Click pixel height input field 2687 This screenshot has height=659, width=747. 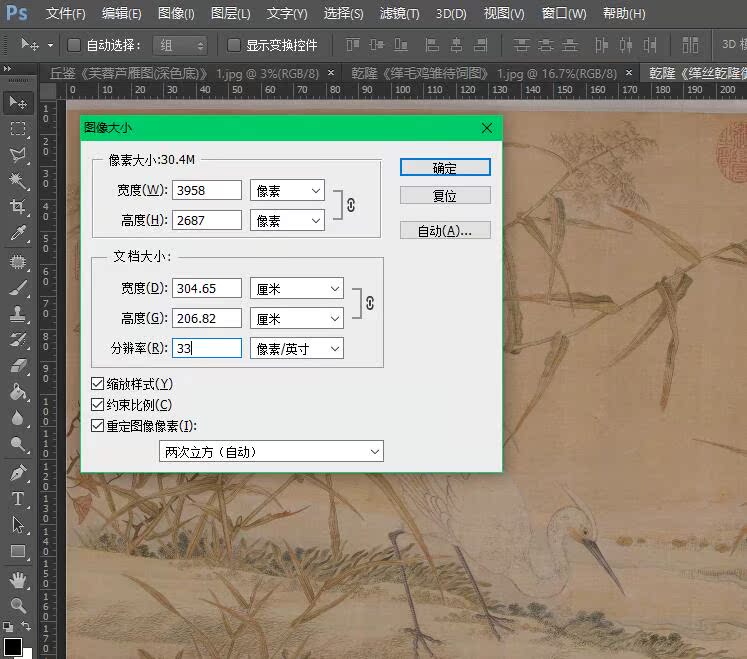click(207, 220)
